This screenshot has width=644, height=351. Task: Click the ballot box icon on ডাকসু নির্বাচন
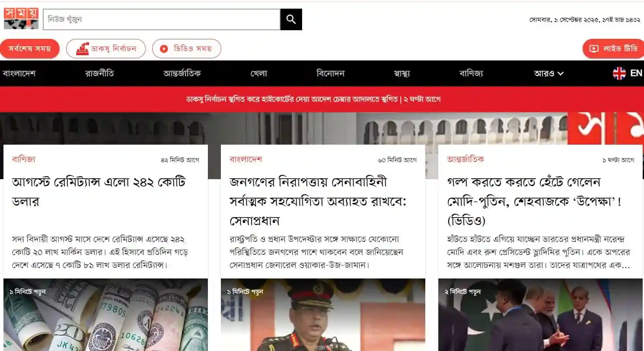pos(83,48)
